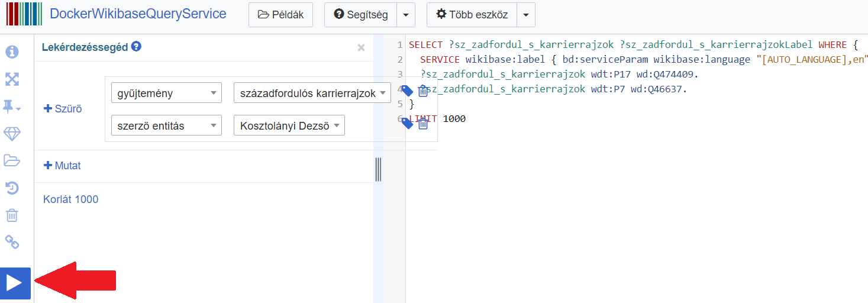The image size is (868, 303).
Task: Click the diamond icon in the sidebar
Action: [x=12, y=134]
